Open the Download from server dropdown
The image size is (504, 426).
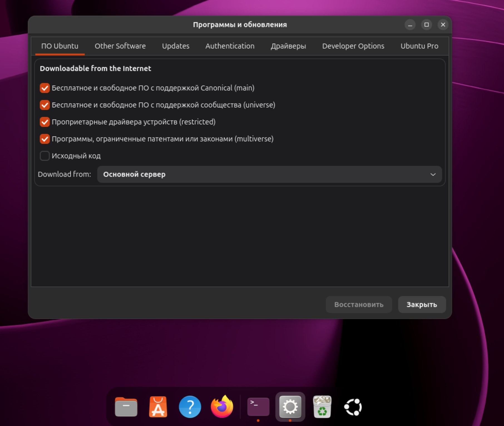pyautogui.click(x=269, y=174)
